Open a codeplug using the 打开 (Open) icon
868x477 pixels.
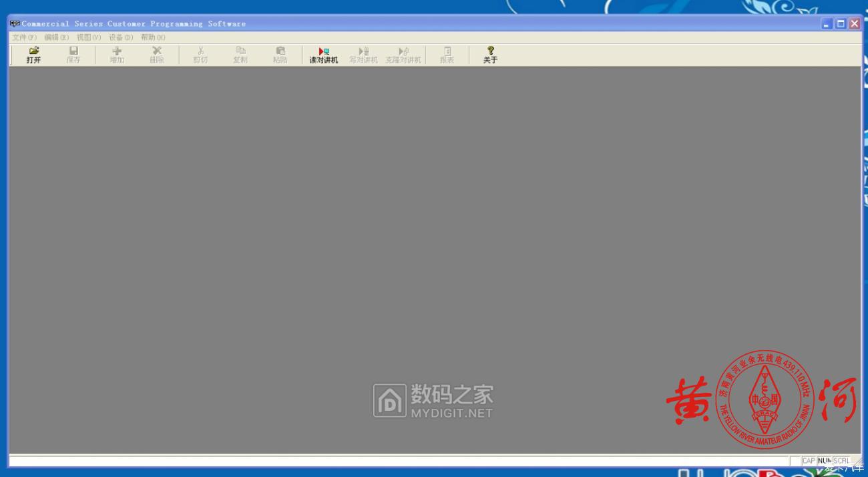33,55
